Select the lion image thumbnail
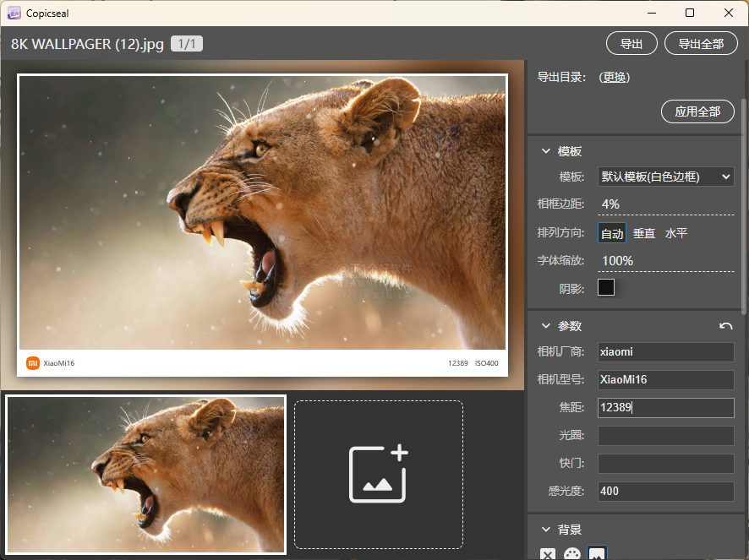Screen dimensions: 749x560 146,475
